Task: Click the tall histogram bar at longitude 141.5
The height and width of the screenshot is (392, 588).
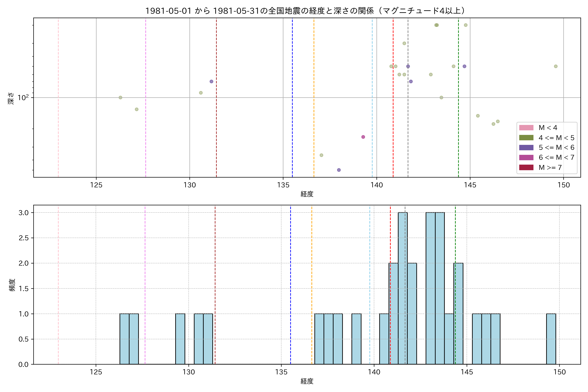Action: click(402, 287)
